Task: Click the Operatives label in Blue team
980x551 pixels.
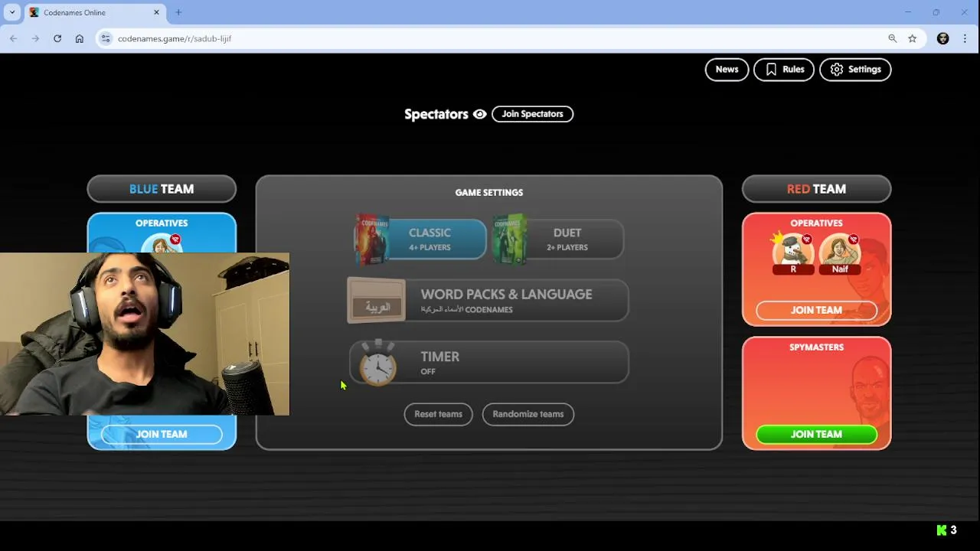Action: (162, 223)
